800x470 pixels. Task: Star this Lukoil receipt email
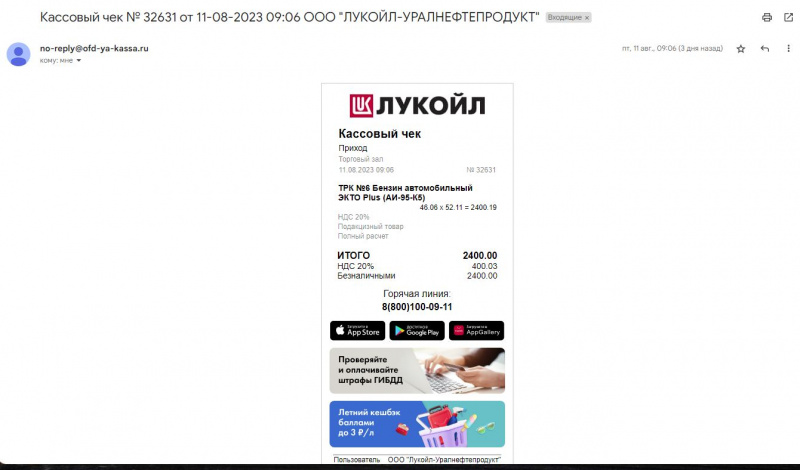pyautogui.click(x=741, y=48)
